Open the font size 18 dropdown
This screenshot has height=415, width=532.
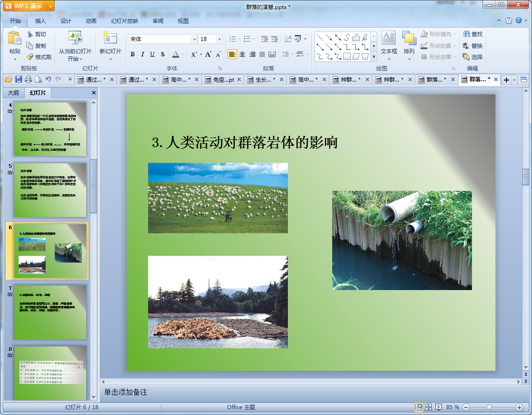click(219, 39)
